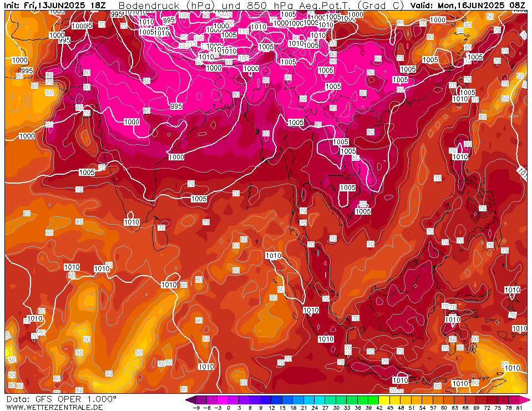
Task: Click the '-3' value on the color legend
Action: pyautogui.click(x=218, y=408)
